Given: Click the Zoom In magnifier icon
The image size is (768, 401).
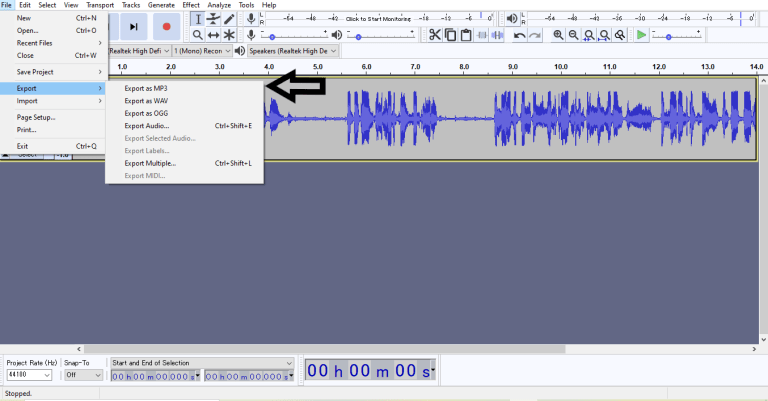Looking at the screenshot, I should coord(557,35).
